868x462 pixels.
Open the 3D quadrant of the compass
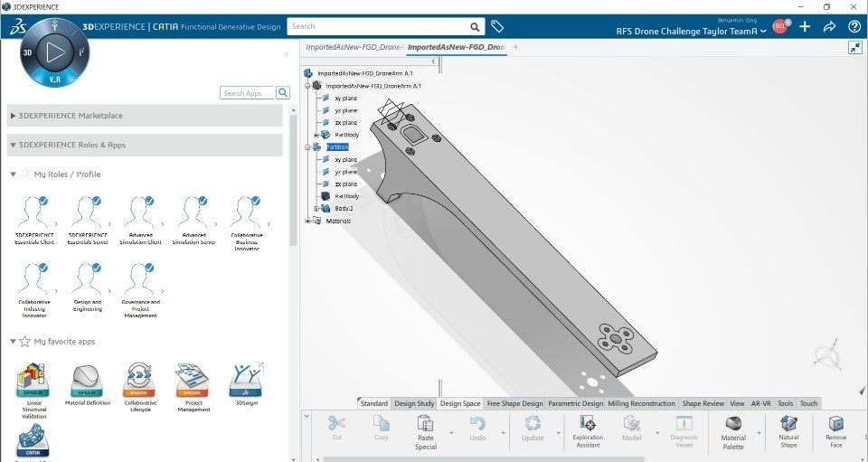(28, 52)
